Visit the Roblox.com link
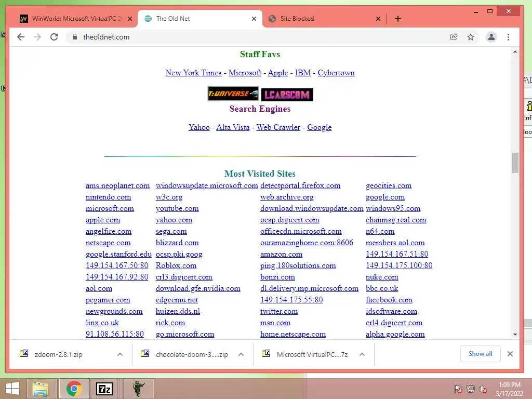Viewport: 532px width, 399px height. (176, 265)
